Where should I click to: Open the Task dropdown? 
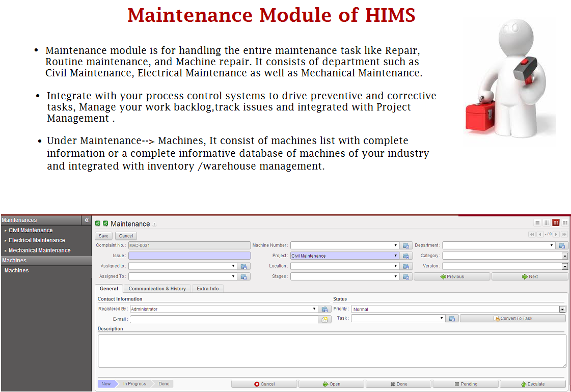[441, 318]
